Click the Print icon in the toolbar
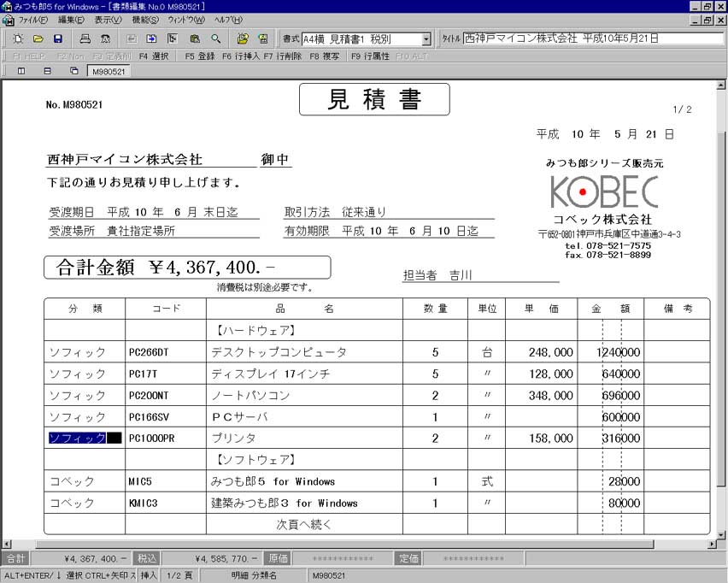The image size is (728, 583). click(85, 38)
